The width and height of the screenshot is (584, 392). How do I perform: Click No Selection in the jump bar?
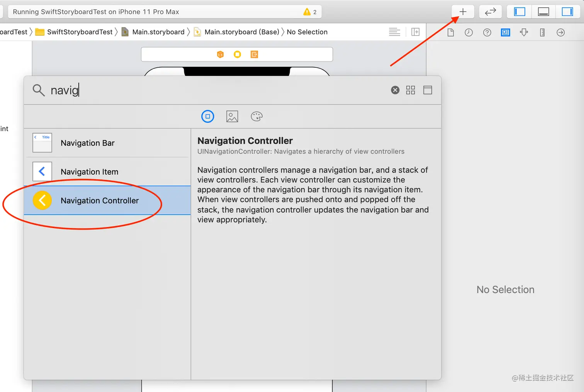click(307, 32)
